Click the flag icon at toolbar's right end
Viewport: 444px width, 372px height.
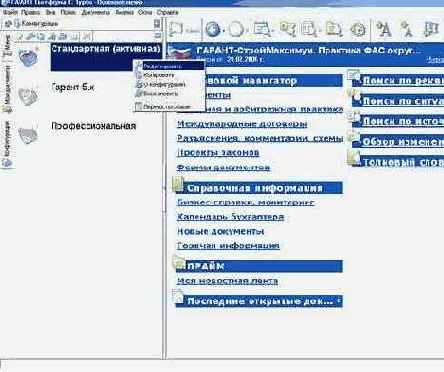tap(432, 29)
